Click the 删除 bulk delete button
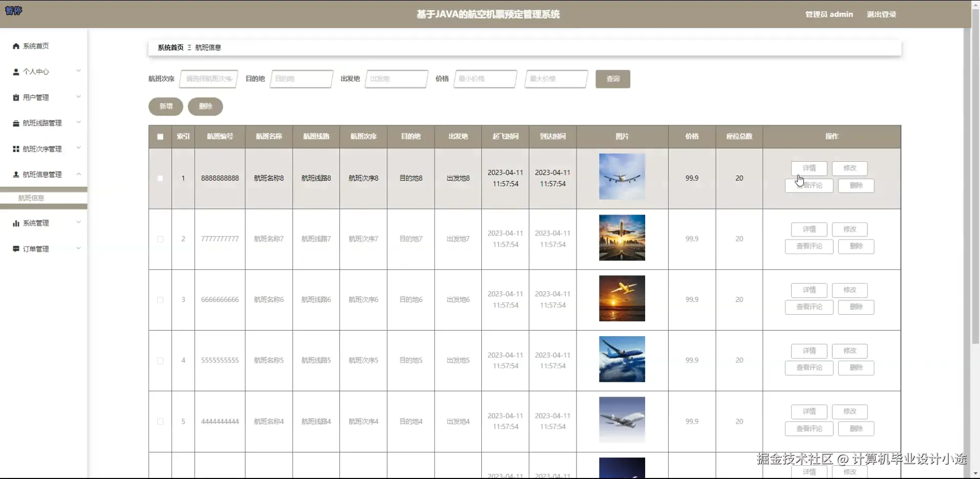The height and width of the screenshot is (479, 980). (x=205, y=106)
